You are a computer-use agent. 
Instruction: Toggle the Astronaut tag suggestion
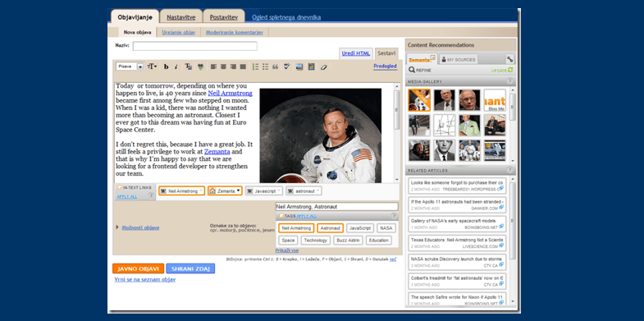(x=331, y=228)
